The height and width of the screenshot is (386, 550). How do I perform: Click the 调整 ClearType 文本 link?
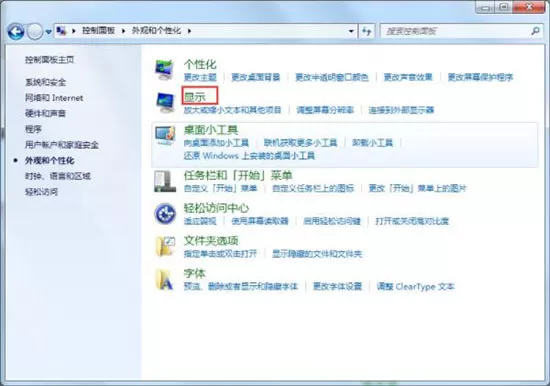pos(416,286)
